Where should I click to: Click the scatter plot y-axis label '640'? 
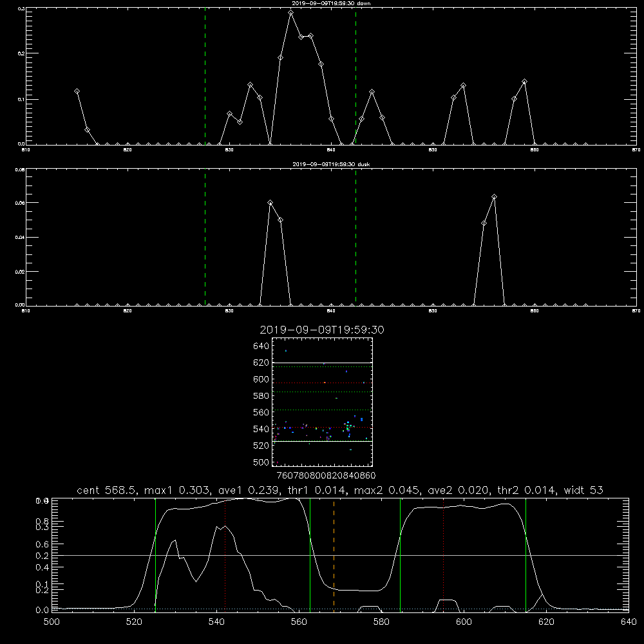261,346
